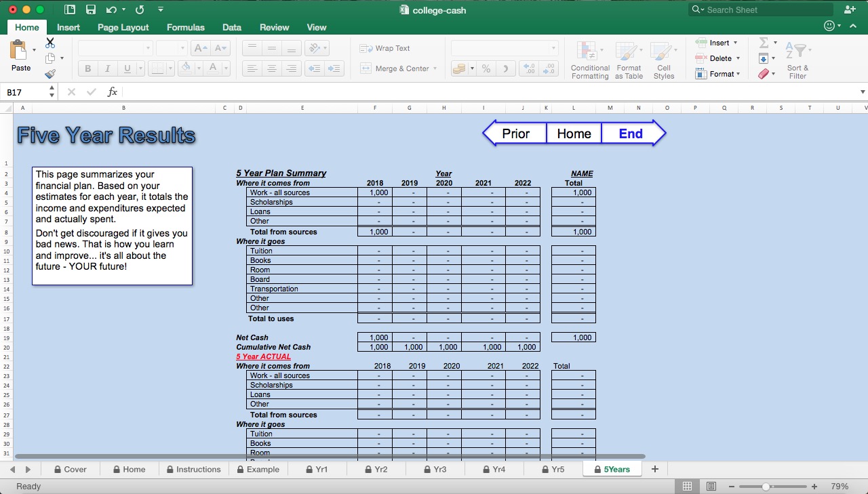The image size is (868, 494).
Task: Add a new sheet with plus button
Action: coord(654,469)
